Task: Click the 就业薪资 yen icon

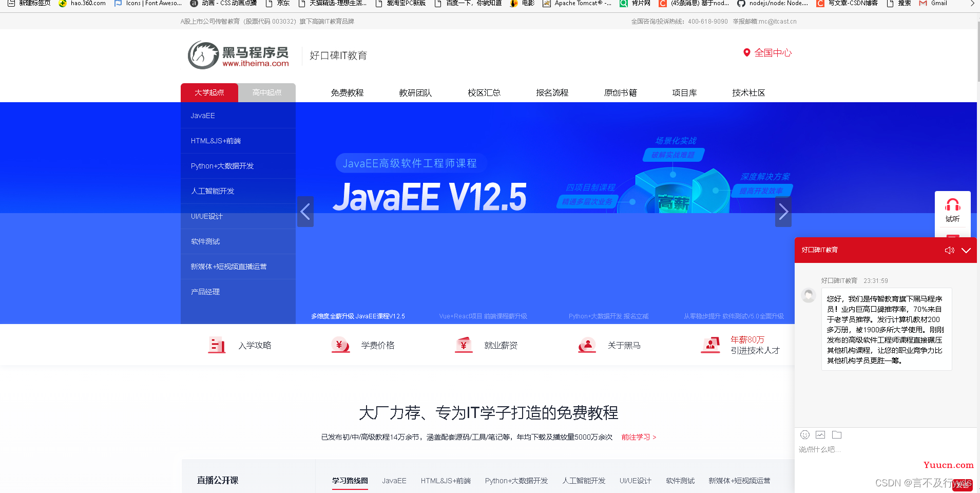Action: pos(464,345)
